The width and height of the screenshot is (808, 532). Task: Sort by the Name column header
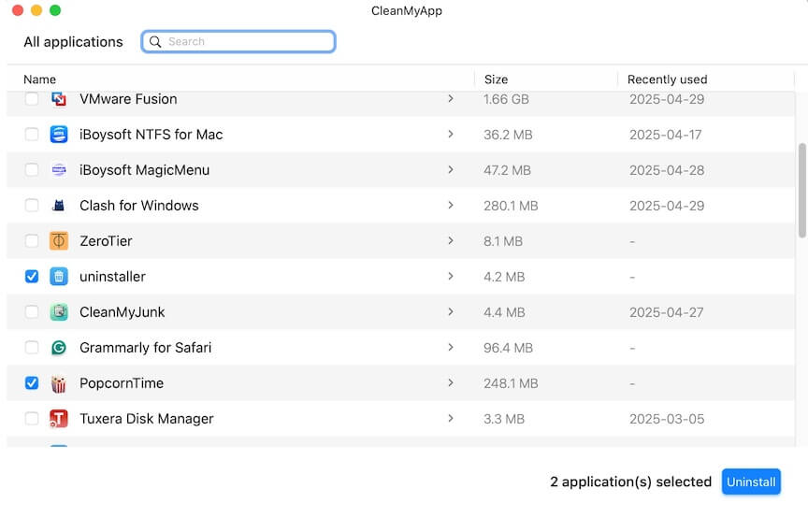click(40, 79)
